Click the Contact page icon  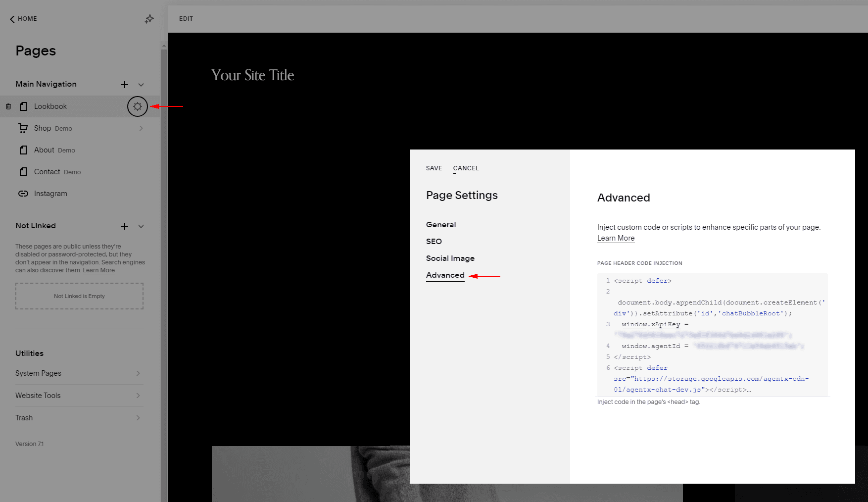pos(23,172)
